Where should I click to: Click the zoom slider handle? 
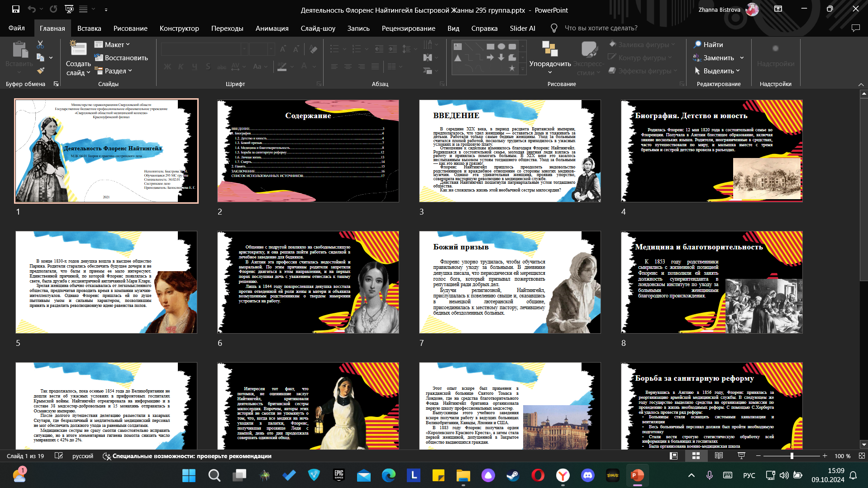pos(792,456)
